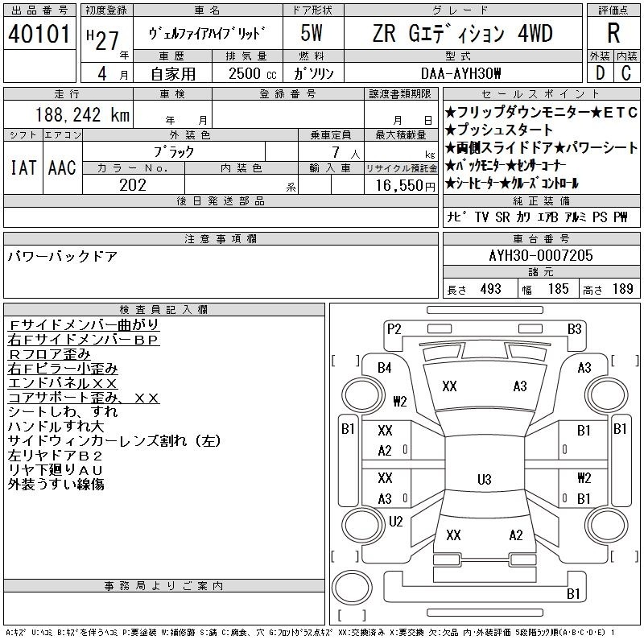Screen dimensions: 644x644
Task: Click the Fサイドメンバー曲がり inspector note
Action: click(83, 324)
